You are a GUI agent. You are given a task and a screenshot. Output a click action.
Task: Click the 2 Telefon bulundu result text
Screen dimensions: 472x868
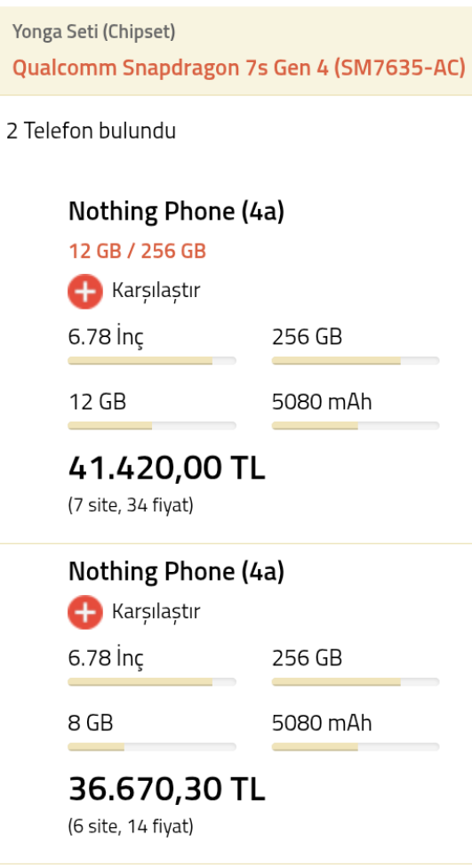[x=92, y=132]
